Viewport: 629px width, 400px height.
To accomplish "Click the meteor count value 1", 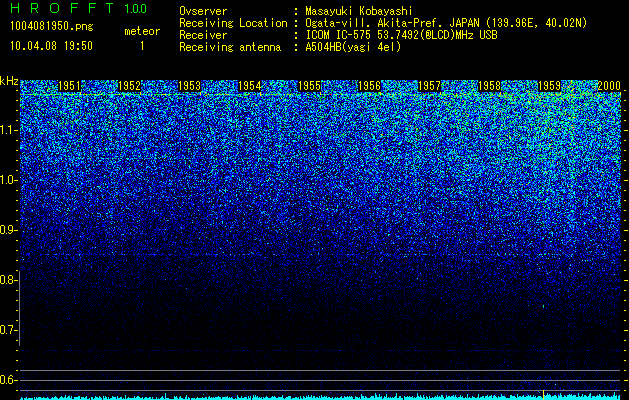I will (x=142, y=46).
